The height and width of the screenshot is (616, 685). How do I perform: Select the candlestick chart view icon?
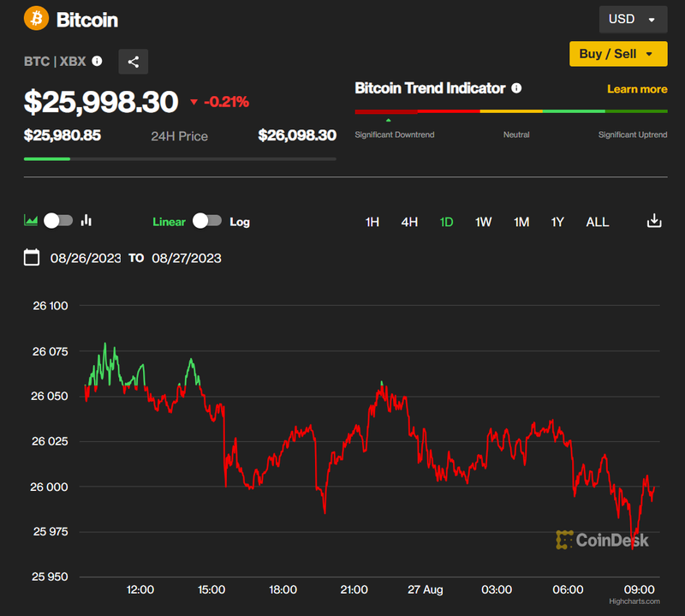pos(86,220)
